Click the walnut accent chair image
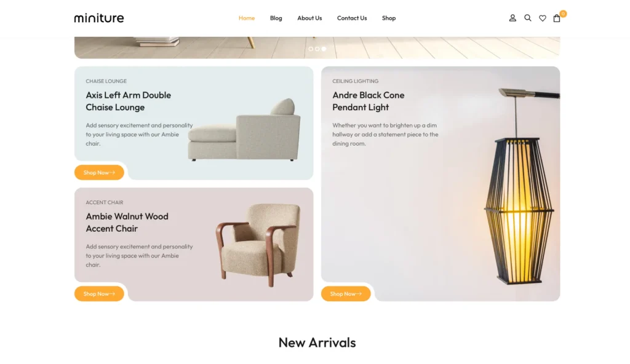The width and height of the screenshot is (630, 364). point(258,245)
